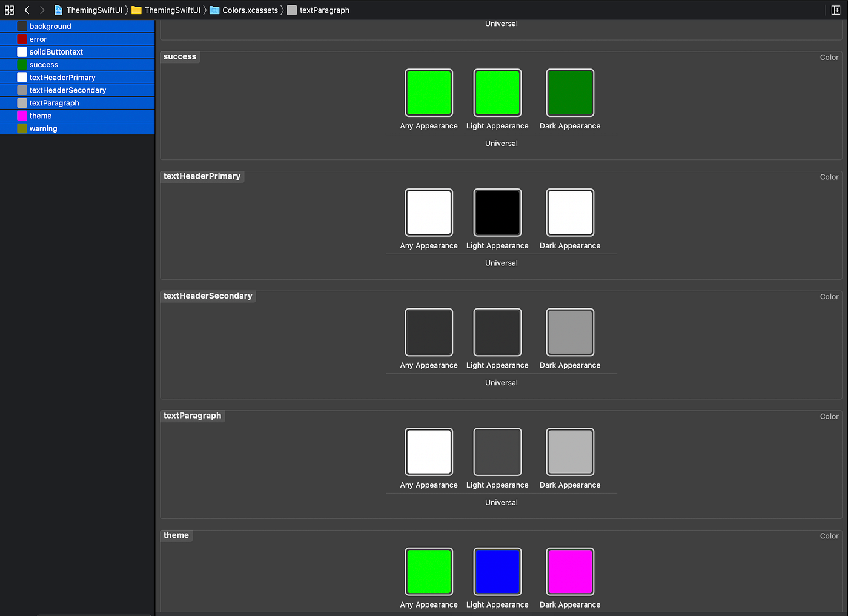This screenshot has height=616, width=848.
Task: Click success Dark Appearance green swatch
Action: point(570,93)
